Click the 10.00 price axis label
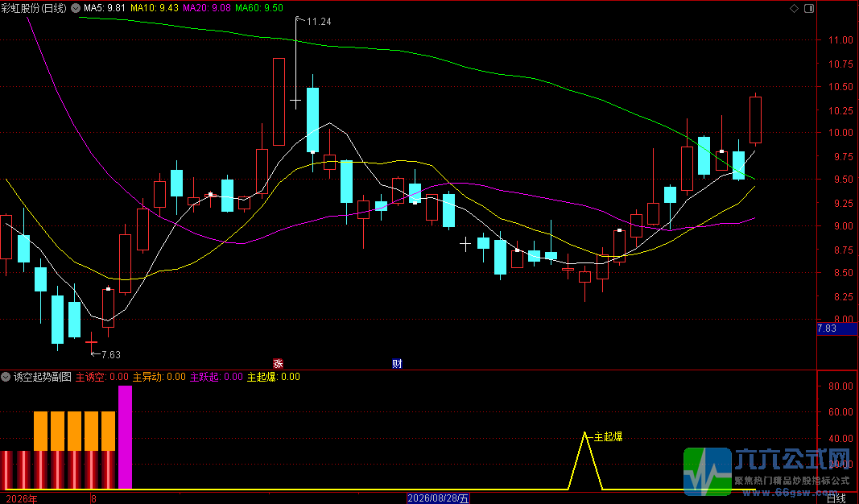Image resolution: width=859 pixels, height=504 pixels. pos(840,133)
